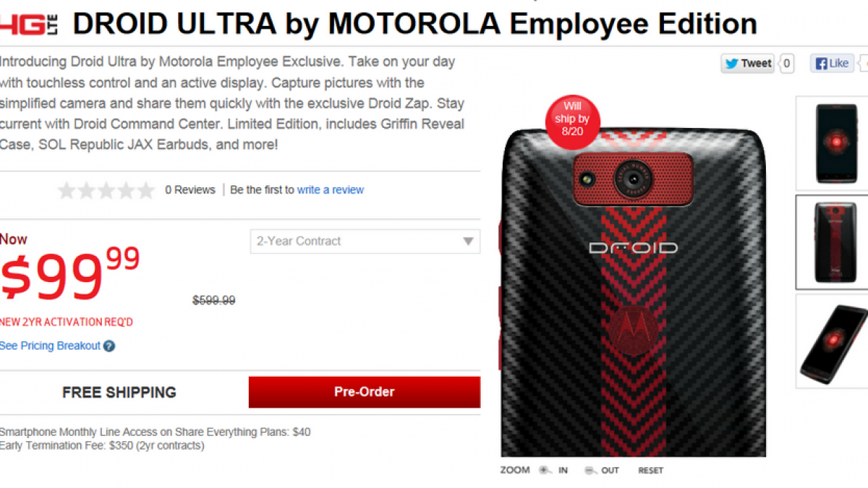Click the star rating icons
Viewport: 868px width, 488px height.
click(x=106, y=190)
